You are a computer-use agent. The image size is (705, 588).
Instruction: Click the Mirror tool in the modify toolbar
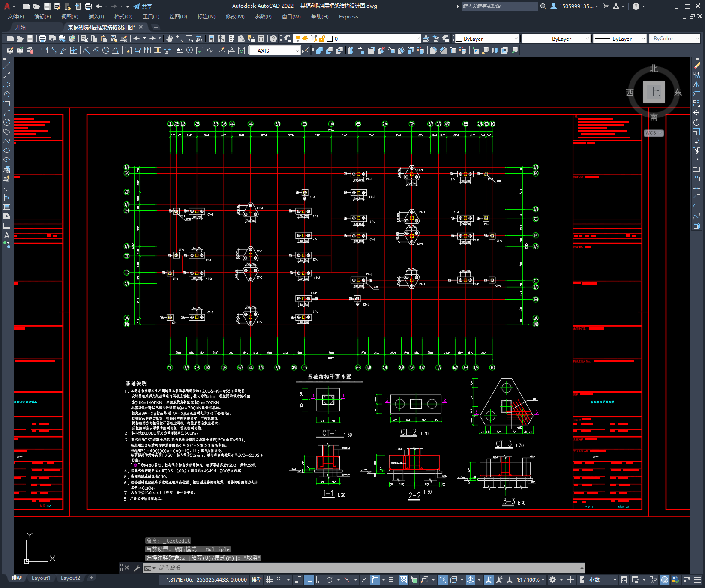696,84
